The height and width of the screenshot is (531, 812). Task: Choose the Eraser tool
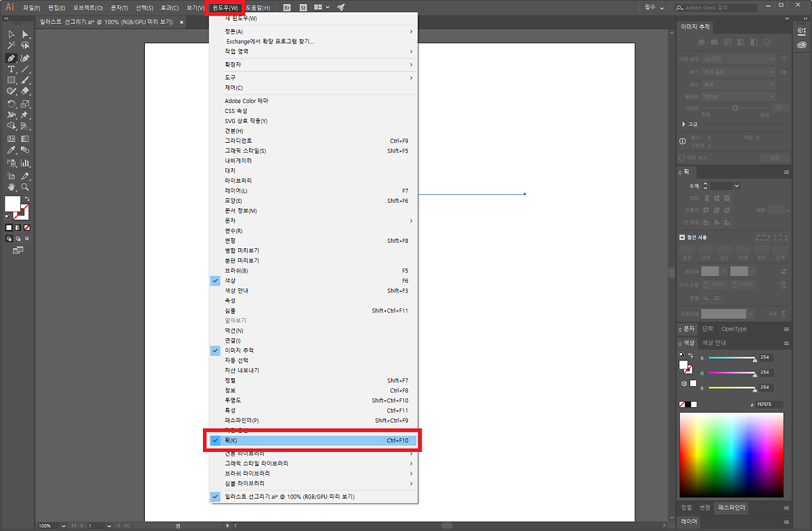(x=25, y=91)
